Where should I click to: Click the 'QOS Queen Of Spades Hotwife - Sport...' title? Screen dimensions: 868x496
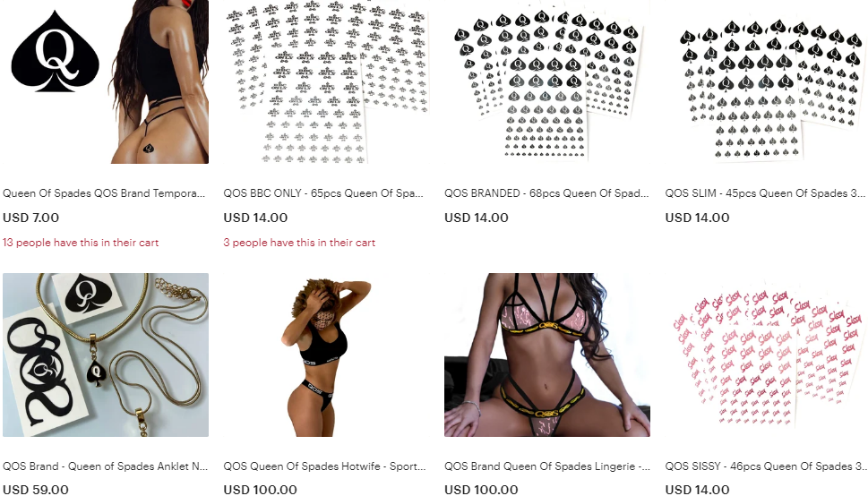tap(324, 466)
